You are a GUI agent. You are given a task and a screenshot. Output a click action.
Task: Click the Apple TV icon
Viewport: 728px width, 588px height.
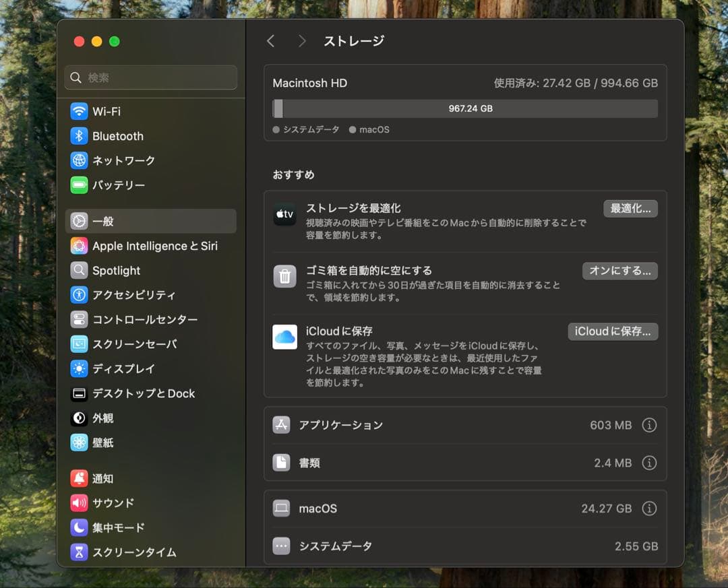coord(284,214)
